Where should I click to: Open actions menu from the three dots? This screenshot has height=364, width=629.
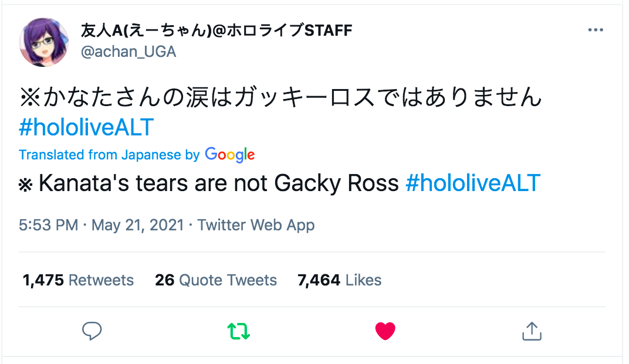click(596, 29)
